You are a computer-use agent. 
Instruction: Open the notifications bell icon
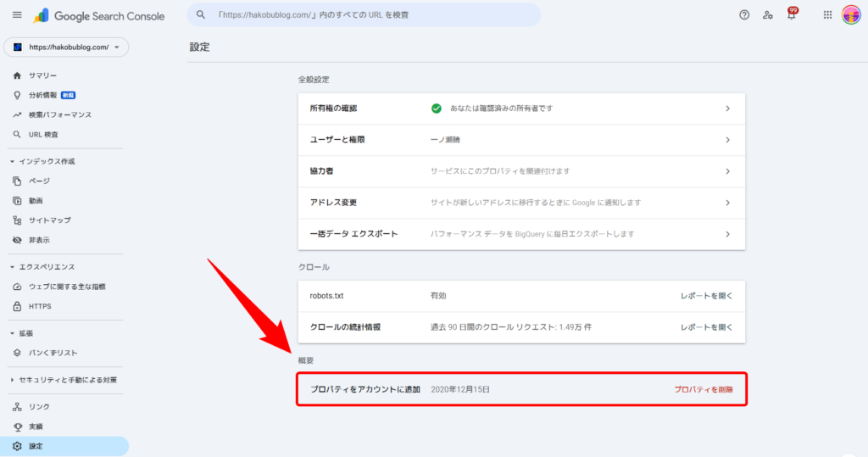click(792, 15)
